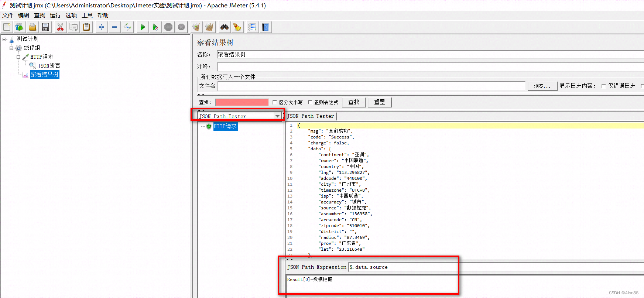
Task: Click the red 查找 search field
Action: [x=242, y=102]
